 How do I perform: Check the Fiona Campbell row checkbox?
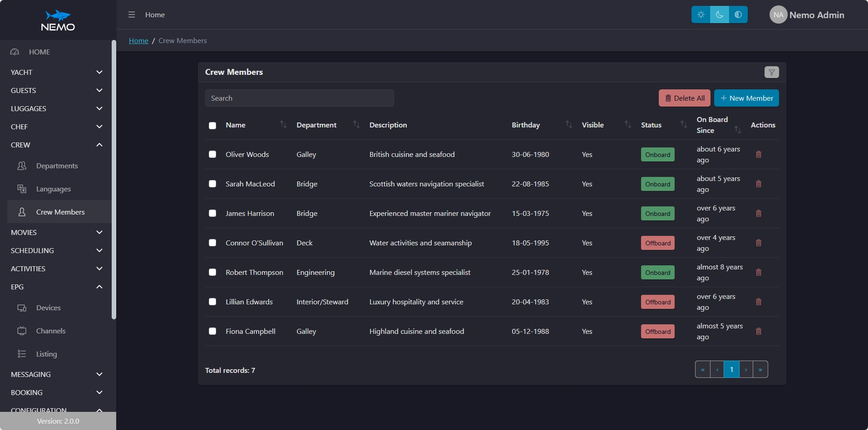212,331
